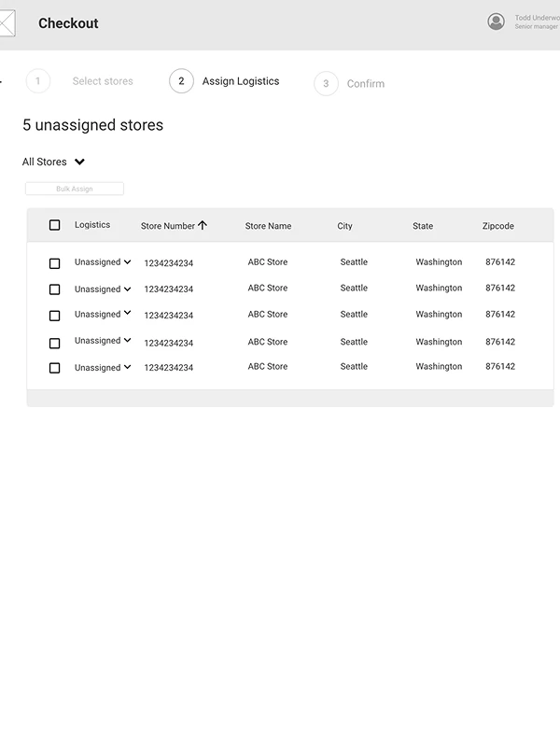Screen dimensions: 560x747
Task: Click the '5 unassigned stores' heading
Action: pyautogui.click(x=92, y=125)
